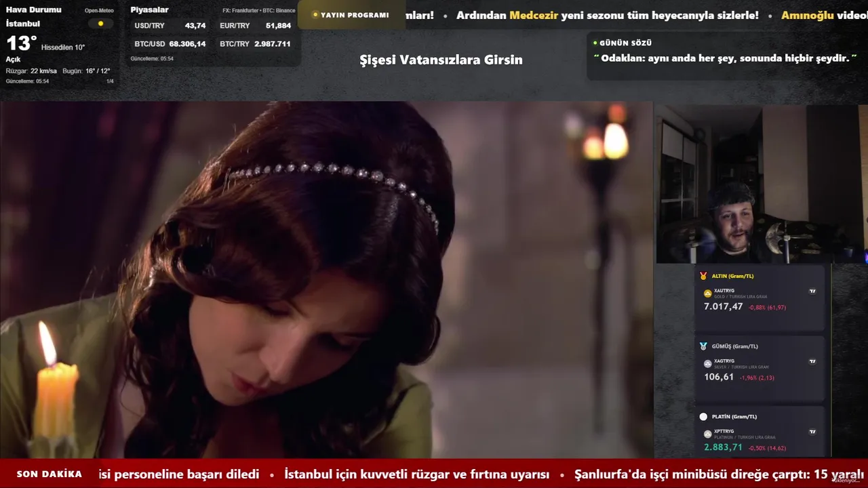The width and height of the screenshot is (868, 488).
Task: Click the FX: Frankfurter • BTC: Binance label
Action: (259, 11)
